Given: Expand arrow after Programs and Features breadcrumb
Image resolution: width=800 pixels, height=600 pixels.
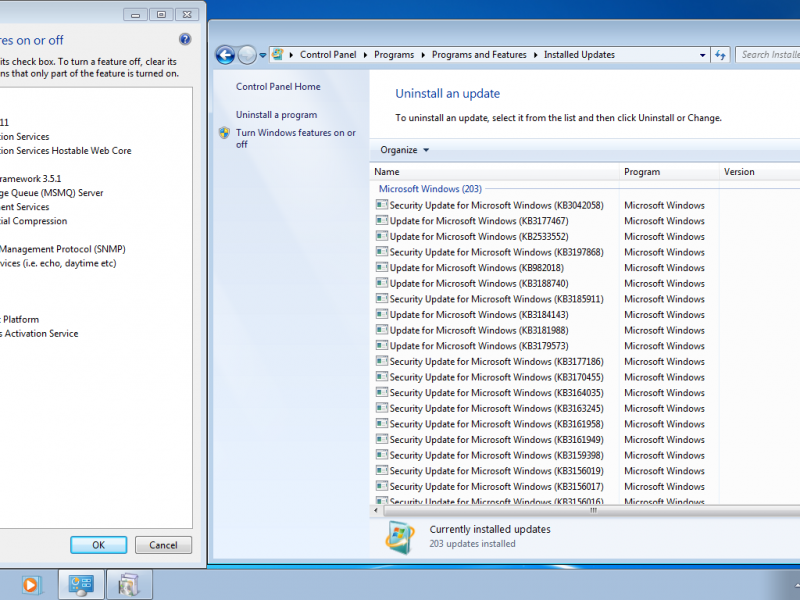Looking at the screenshot, I should coord(536,55).
